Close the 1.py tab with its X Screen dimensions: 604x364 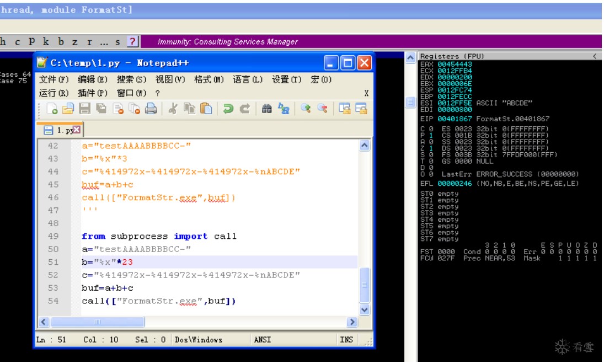pos(77,130)
